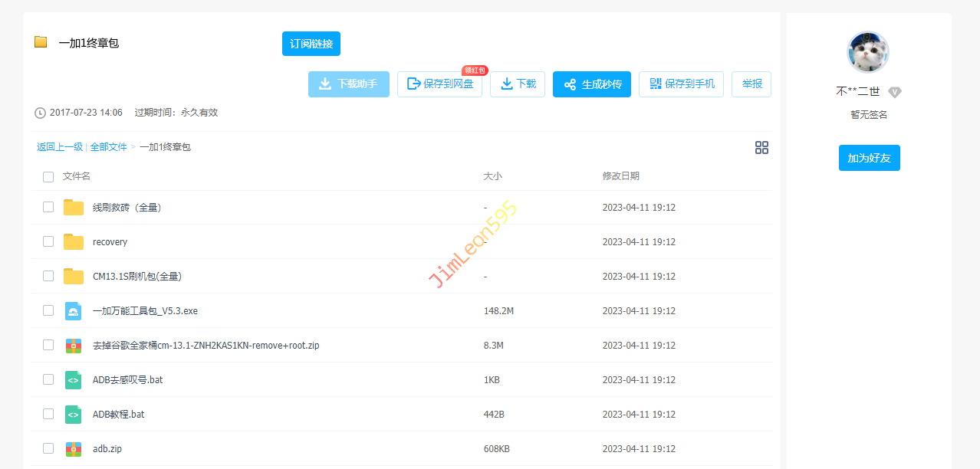Image resolution: width=980 pixels, height=469 pixels.
Task: Click the VIP diamond badge beside username
Action: point(895,92)
